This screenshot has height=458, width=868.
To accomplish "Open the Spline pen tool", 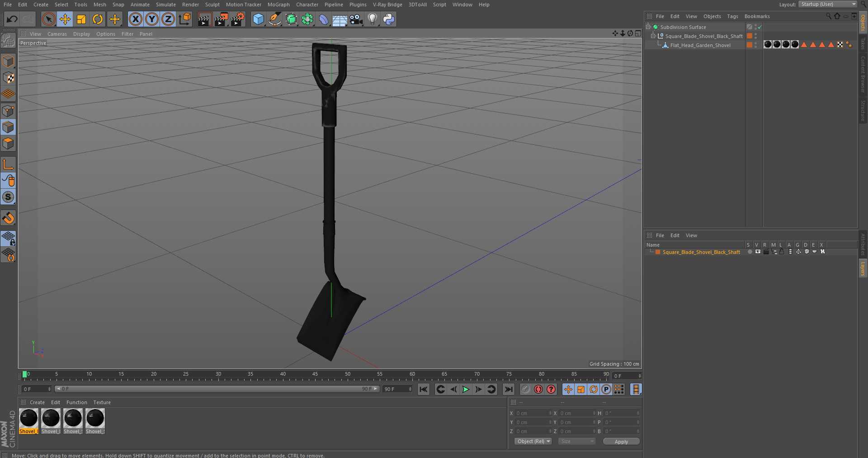I will [274, 19].
